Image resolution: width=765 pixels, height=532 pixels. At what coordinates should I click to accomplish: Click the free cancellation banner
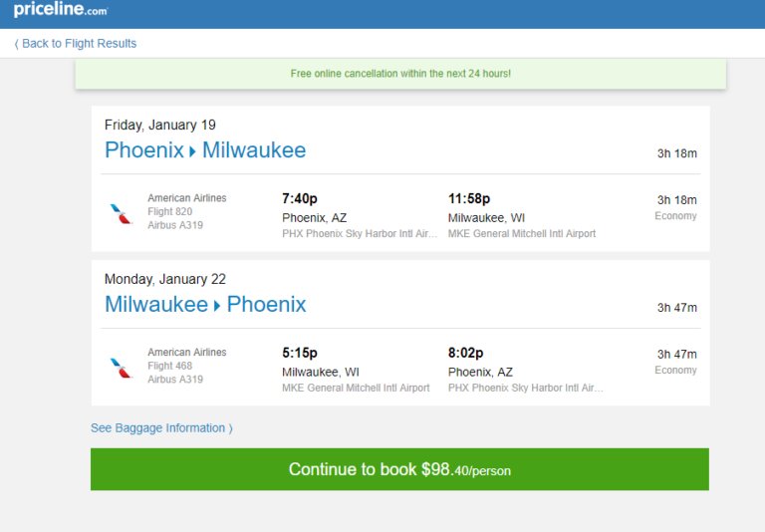[x=400, y=74]
